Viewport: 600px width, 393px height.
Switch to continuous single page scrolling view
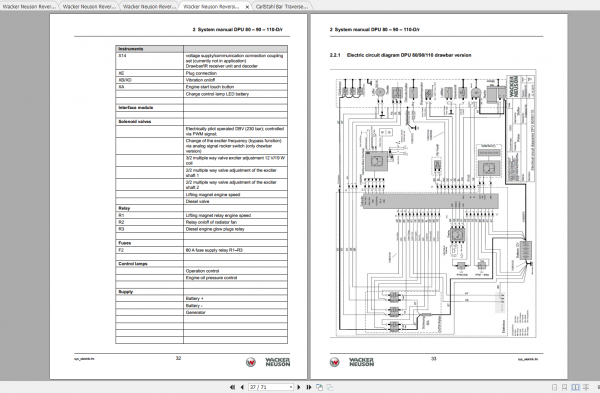[564, 387]
